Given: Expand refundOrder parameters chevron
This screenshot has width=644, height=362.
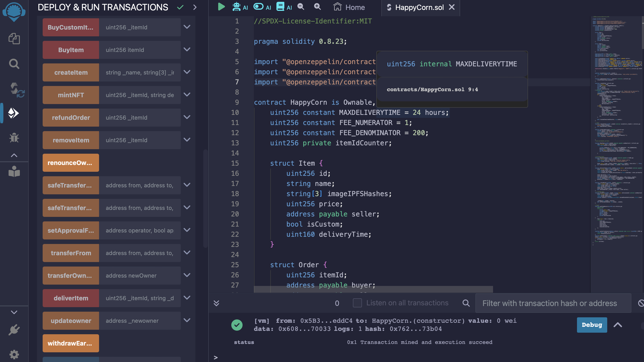Looking at the screenshot, I should pyautogui.click(x=187, y=117).
